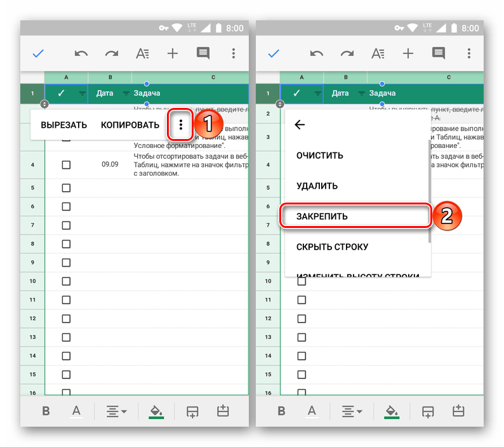Tap the Задача header cell in left screenshot
Image resolution: width=504 pixels, height=447 pixels.
(x=190, y=93)
